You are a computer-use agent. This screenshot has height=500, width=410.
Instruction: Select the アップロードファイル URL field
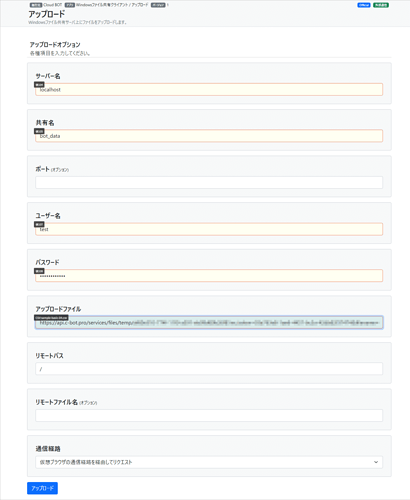(209, 322)
